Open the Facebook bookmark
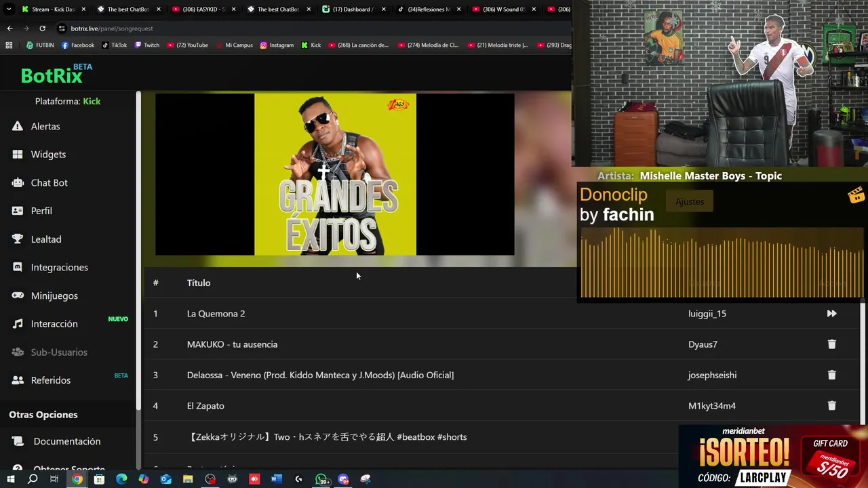Screen dimensions: 868x488 (78, 45)
